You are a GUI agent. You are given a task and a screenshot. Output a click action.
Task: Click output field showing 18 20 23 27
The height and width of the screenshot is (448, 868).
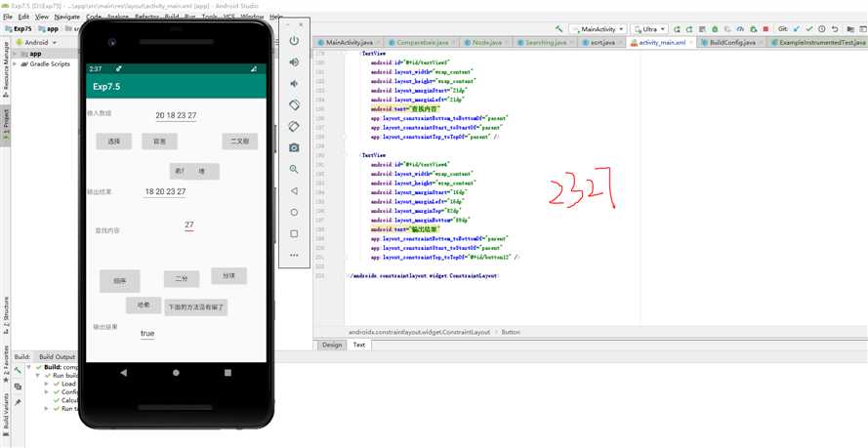pyautogui.click(x=165, y=192)
